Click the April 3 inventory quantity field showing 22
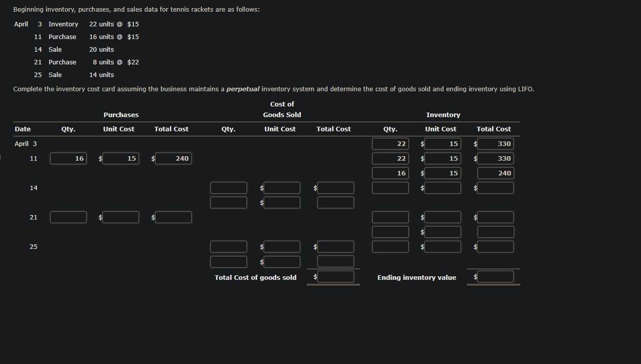 point(390,144)
